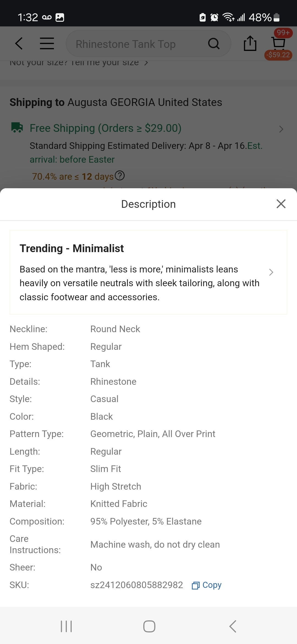
Task: Close the Description panel
Action: pyautogui.click(x=281, y=204)
